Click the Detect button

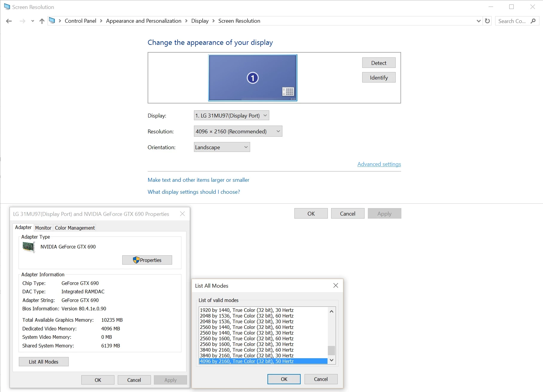tap(379, 63)
